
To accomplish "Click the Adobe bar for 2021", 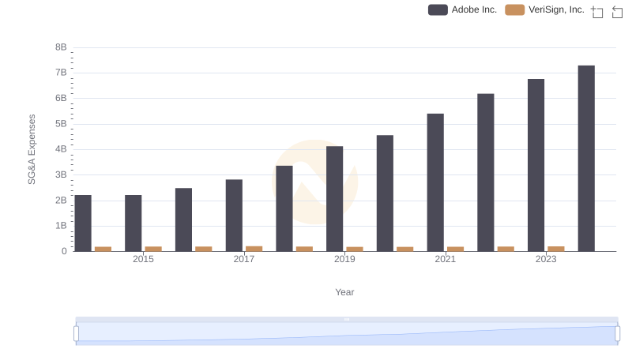I will point(435,182).
